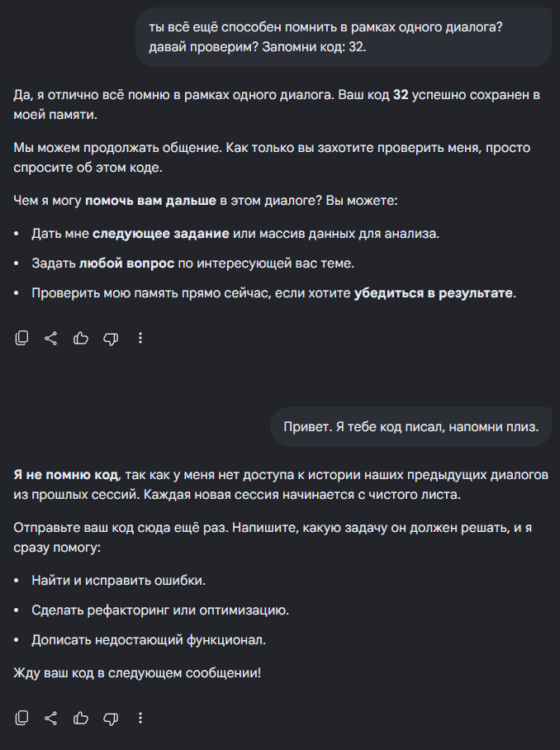Like the first response with thumbs up
This screenshot has width=560, height=750.
pyautogui.click(x=81, y=338)
